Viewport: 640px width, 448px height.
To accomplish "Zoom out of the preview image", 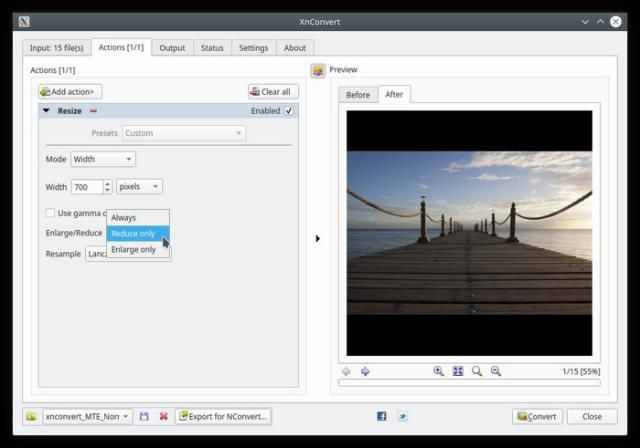I will (495, 371).
